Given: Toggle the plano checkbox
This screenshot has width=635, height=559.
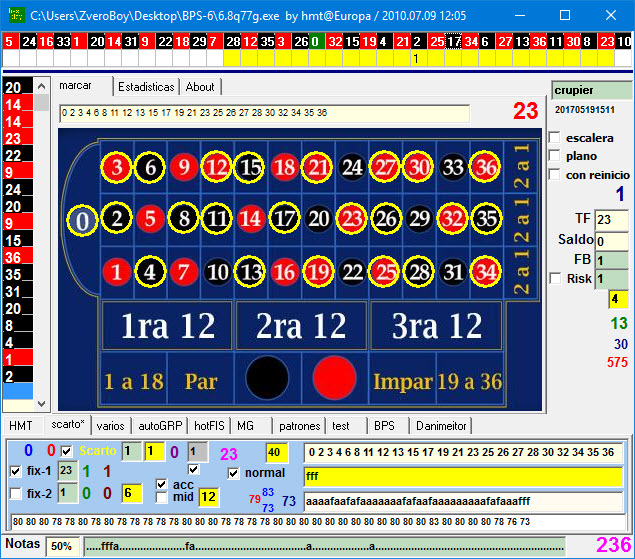Looking at the screenshot, I should [x=554, y=156].
